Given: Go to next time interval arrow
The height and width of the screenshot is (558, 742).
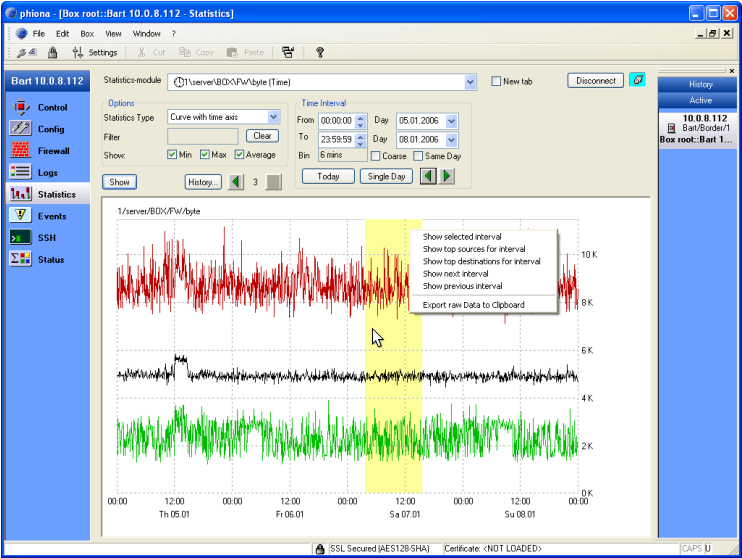Looking at the screenshot, I should [447, 177].
